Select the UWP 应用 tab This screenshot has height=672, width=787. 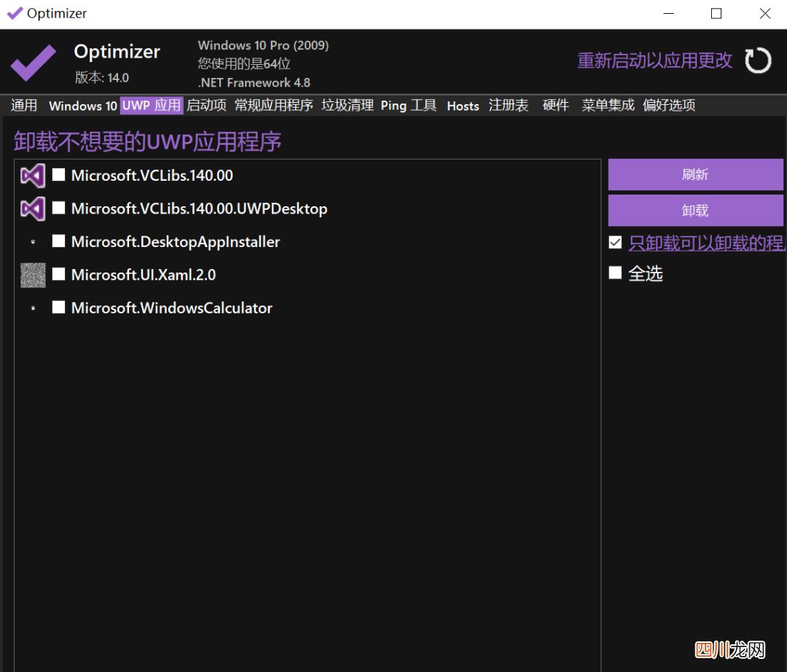point(152,106)
